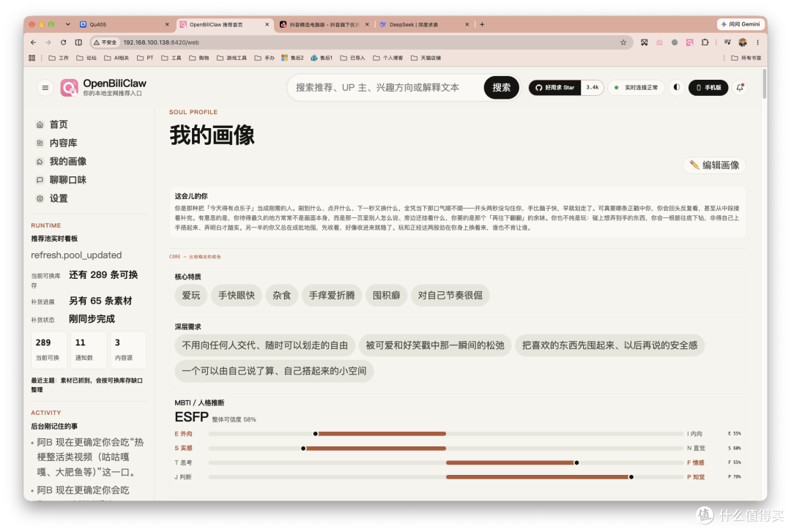The height and width of the screenshot is (532, 791).
Task: Open the Chrome three-dot menu
Action: (758, 42)
